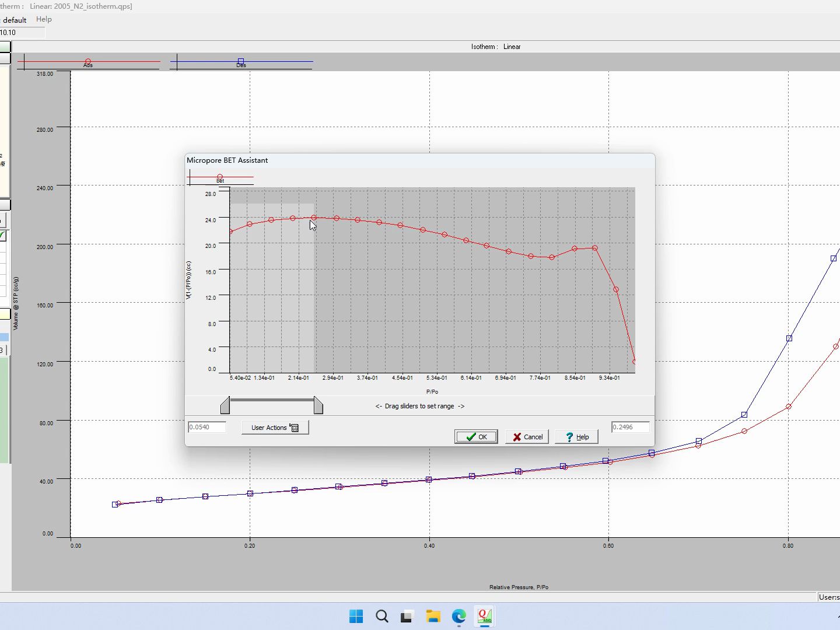Select the Bet legend marker in the dialog

click(220, 177)
